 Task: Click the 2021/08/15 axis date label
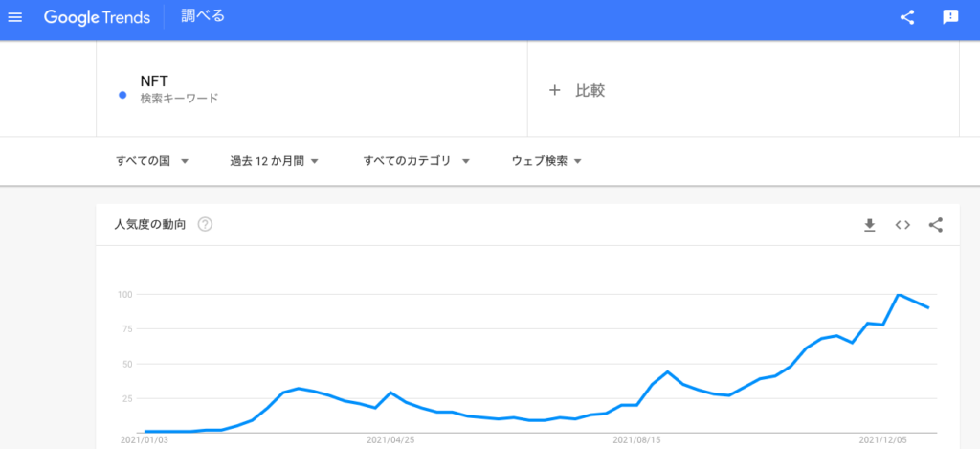point(636,440)
